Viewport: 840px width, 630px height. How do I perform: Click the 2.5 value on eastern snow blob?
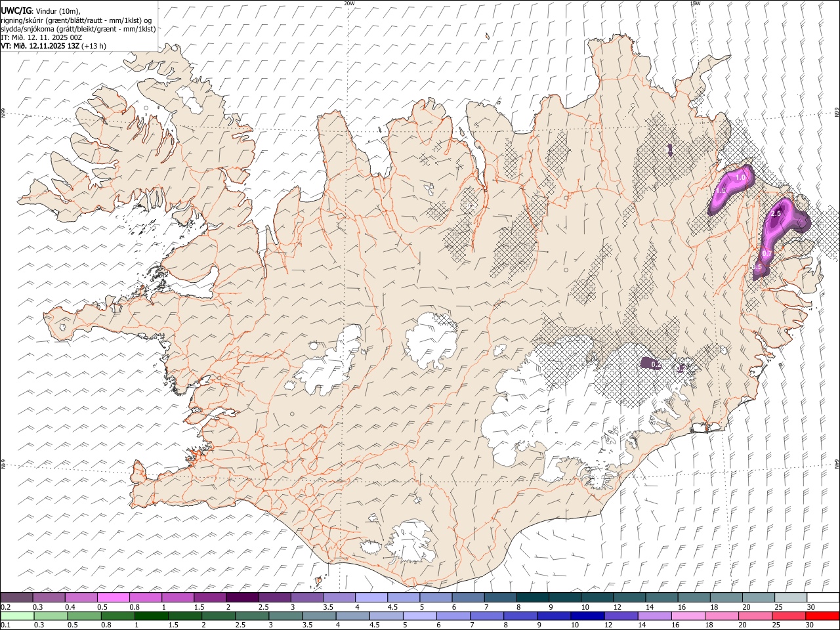tap(776, 214)
